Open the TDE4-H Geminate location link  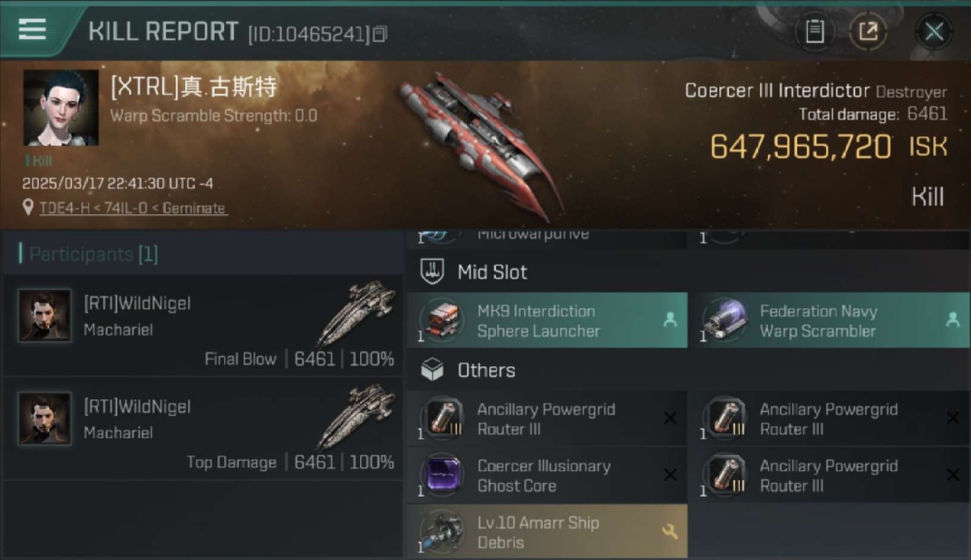tap(133, 208)
